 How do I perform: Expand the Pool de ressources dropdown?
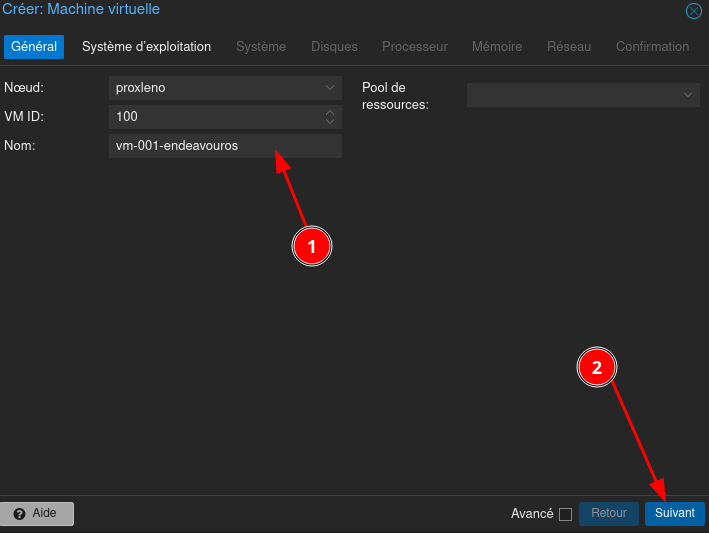click(688, 95)
